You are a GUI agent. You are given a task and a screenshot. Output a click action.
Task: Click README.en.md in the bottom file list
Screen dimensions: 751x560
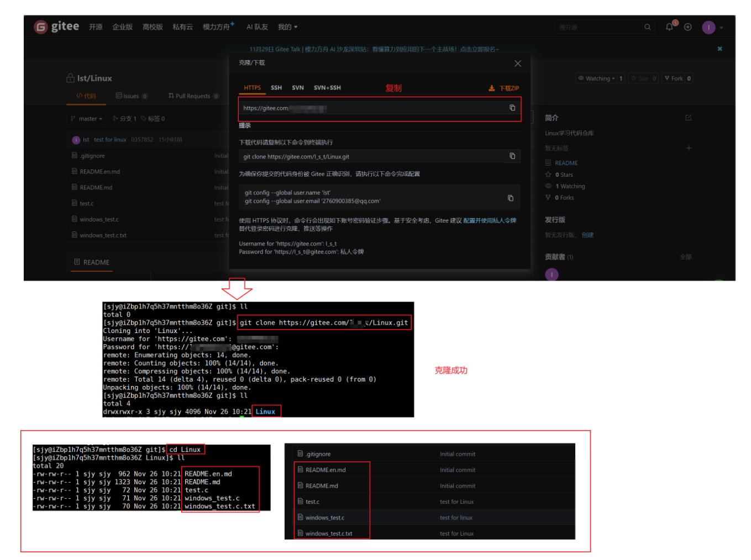tap(325, 470)
